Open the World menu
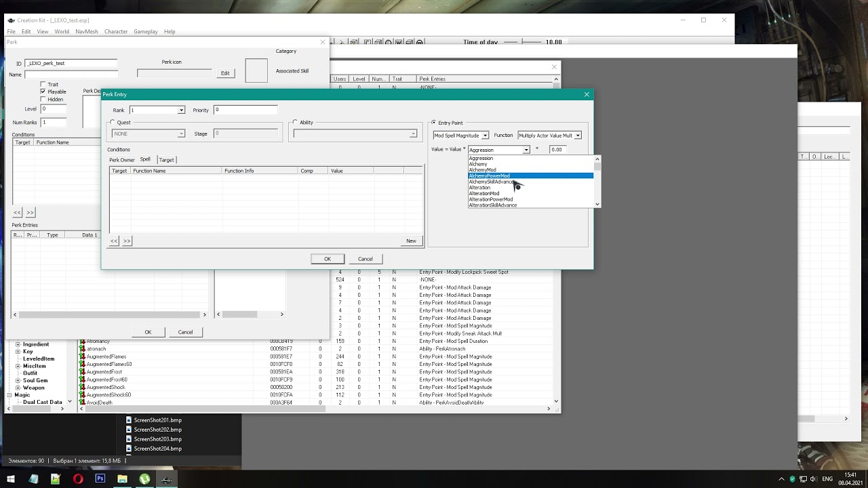868x488 pixels. point(62,31)
